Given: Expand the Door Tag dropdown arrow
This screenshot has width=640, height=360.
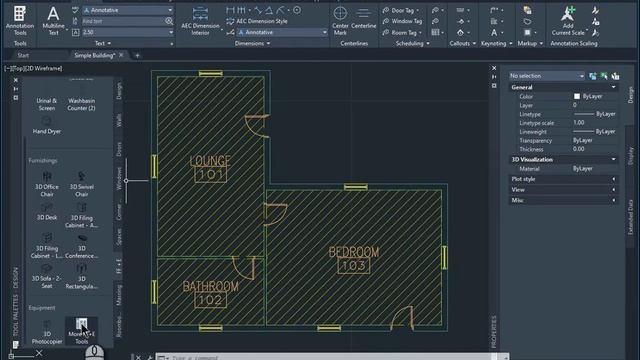Looking at the screenshot, I should pos(417,10).
